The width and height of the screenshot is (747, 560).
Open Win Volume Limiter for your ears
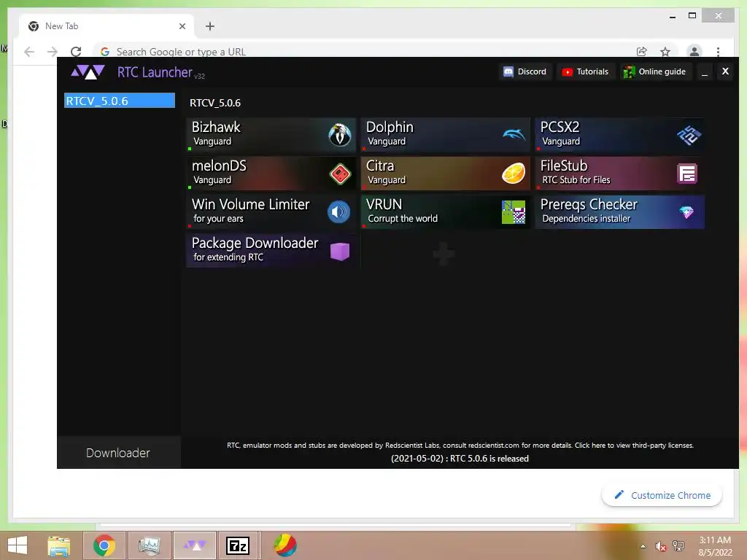tap(271, 212)
